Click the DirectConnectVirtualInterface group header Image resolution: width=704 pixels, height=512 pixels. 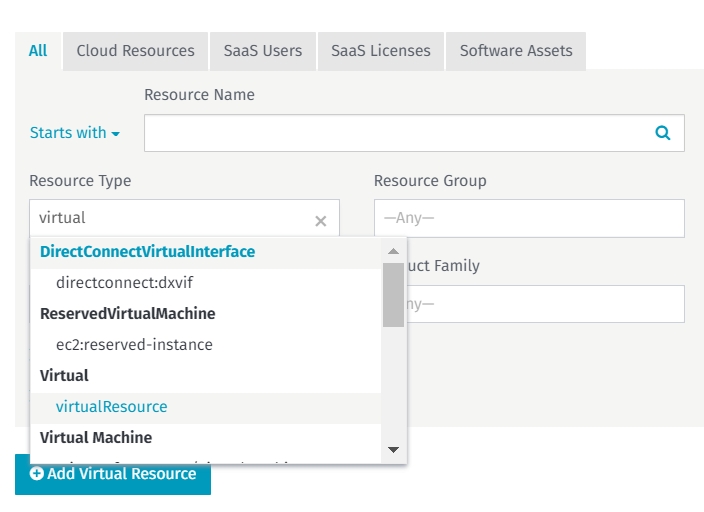pyautogui.click(x=147, y=252)
